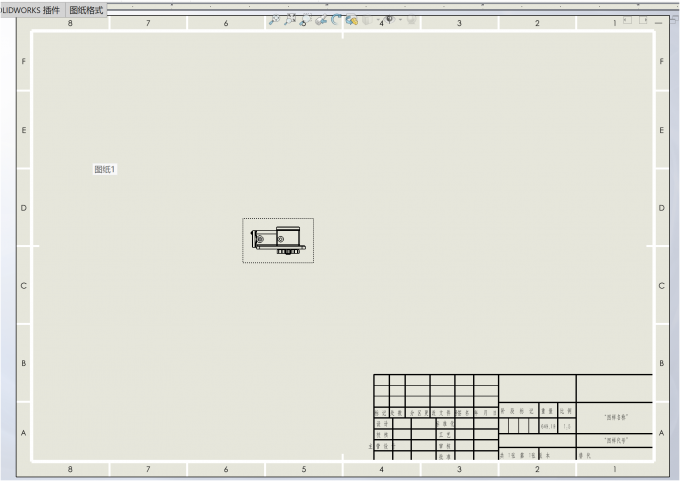680x481 pixels.
Task: Expand the Display Style dropdown arrow
Action: 378,20
